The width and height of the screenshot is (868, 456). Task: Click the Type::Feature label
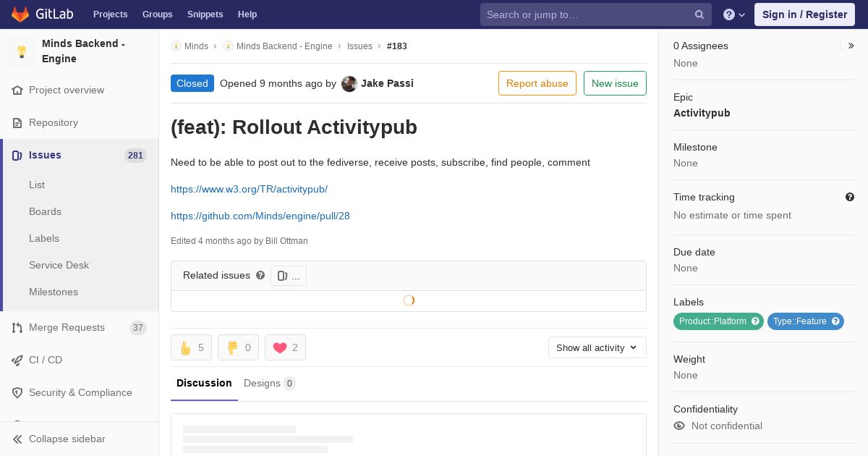tap(799, 321)
